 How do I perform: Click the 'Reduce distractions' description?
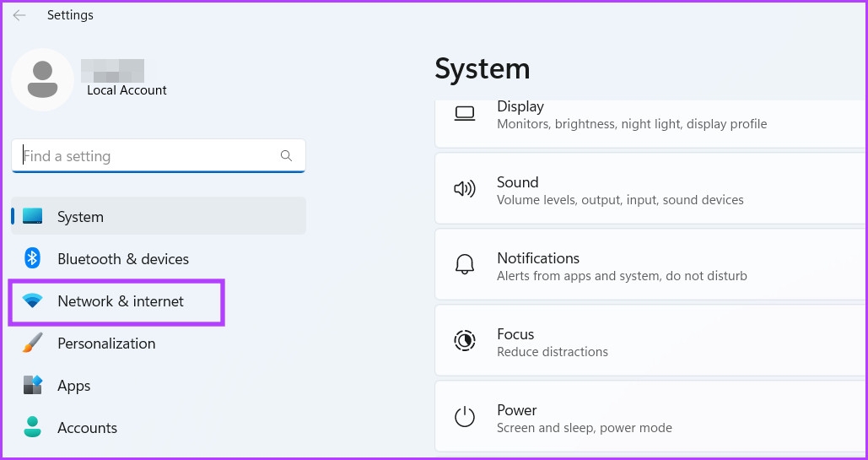click(552, 351)
